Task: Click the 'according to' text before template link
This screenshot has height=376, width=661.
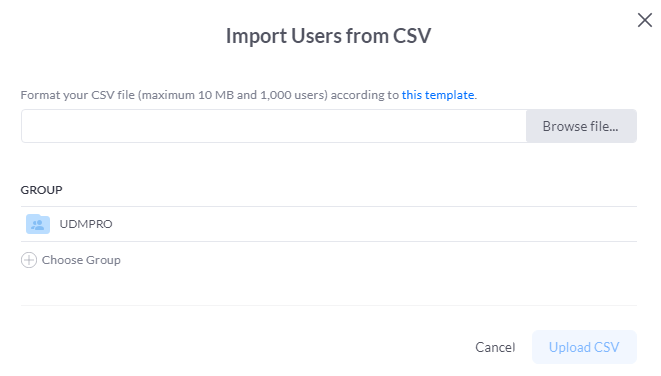Action: click(x=365, y=95)
